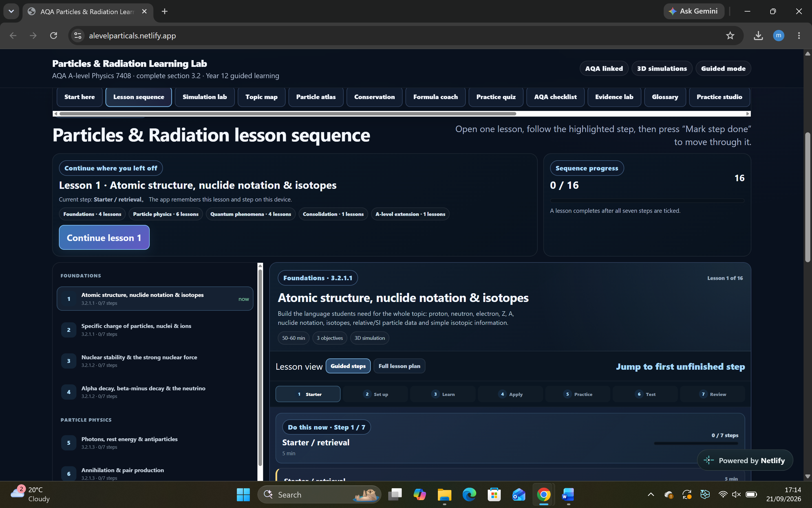Click the muted speaker volume icon
This screenshot has height=508, width=812.
(736, 494)
